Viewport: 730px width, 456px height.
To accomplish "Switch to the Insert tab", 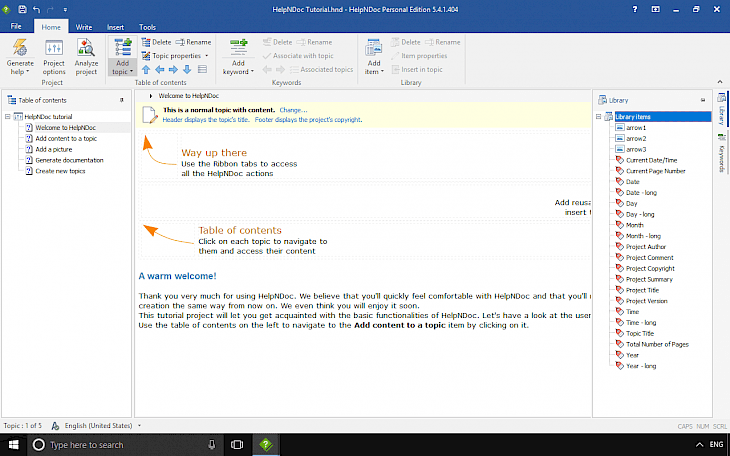I will (x=115, y=27).
